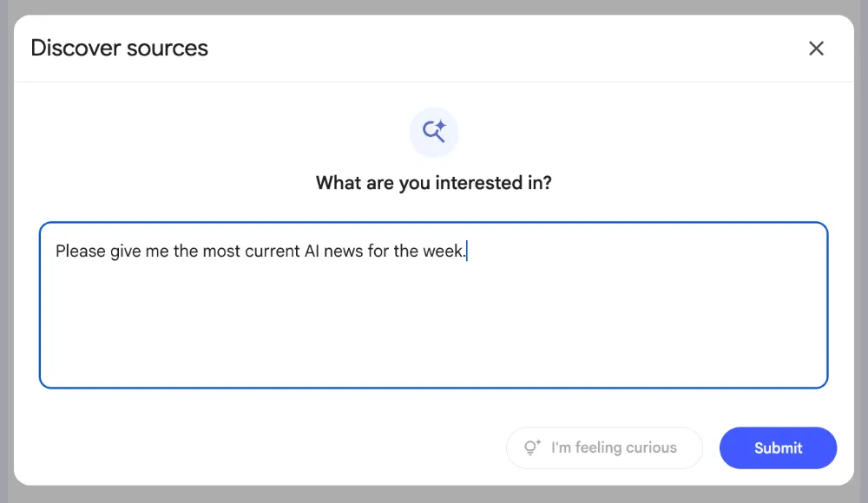Focus the interests text box
868x503 pixels.
click(433, 305)
